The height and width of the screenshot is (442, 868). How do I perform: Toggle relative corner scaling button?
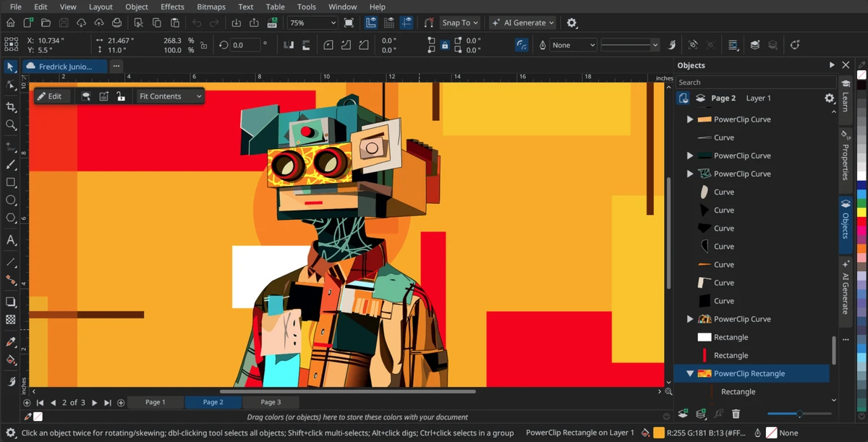(522, 45)
